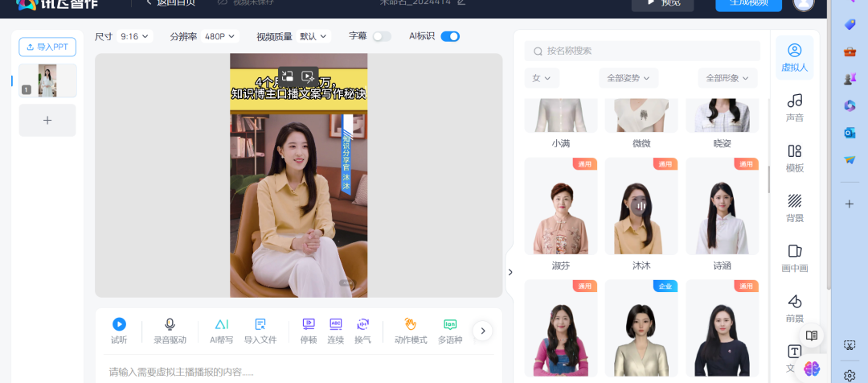Image resolution: width=868 pixels, height=383 pixels.
Task: Open the browser sidebar chess games icon
Action: pos(850,80)
